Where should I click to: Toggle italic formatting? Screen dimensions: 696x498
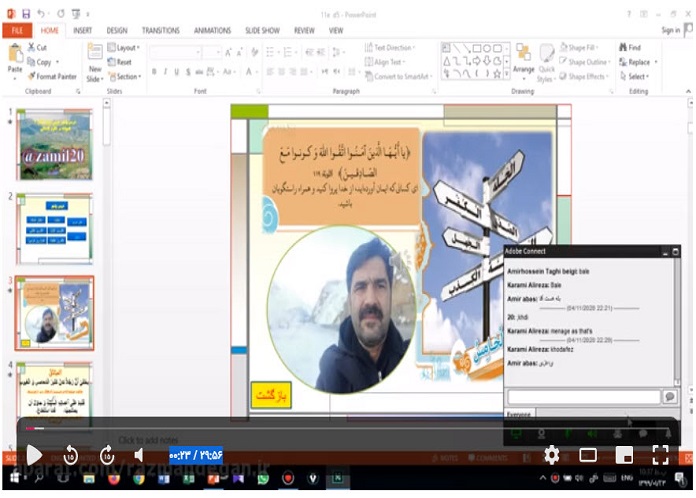pos(165,71)
